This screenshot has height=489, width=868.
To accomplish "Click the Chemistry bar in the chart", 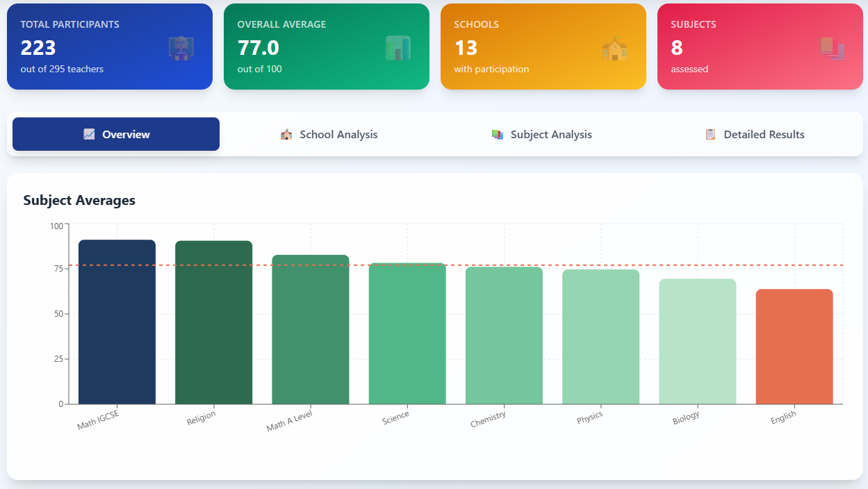I will click(x=503, y=337).
